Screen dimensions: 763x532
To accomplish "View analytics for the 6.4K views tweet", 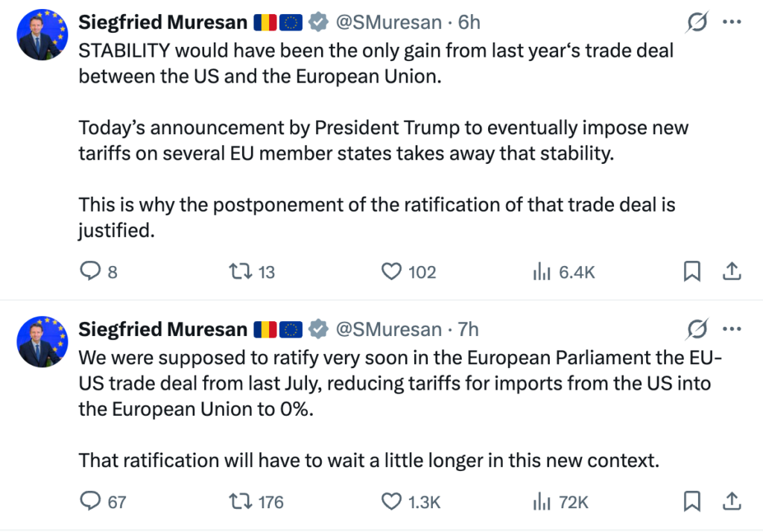I will point(542,272).
